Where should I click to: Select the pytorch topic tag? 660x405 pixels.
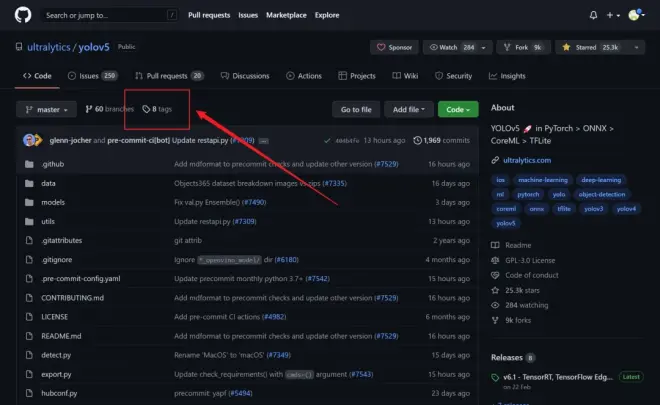[x=528, y=194]
